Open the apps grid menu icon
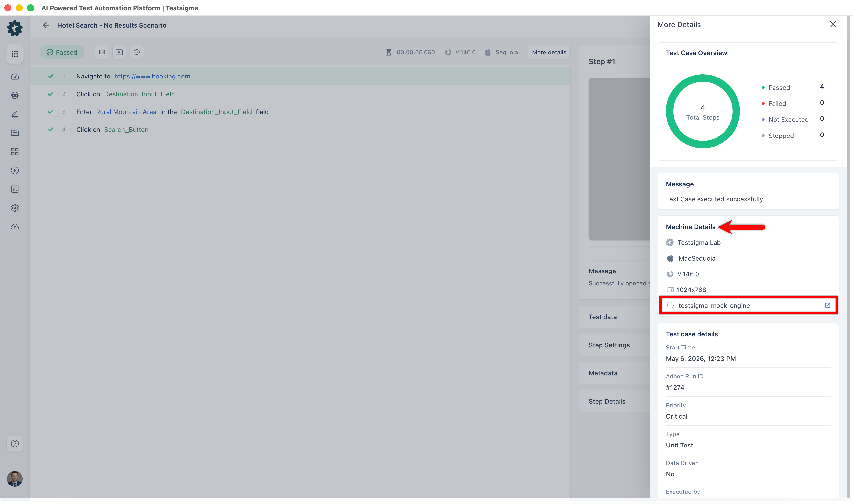 click(x=15, y=54)
